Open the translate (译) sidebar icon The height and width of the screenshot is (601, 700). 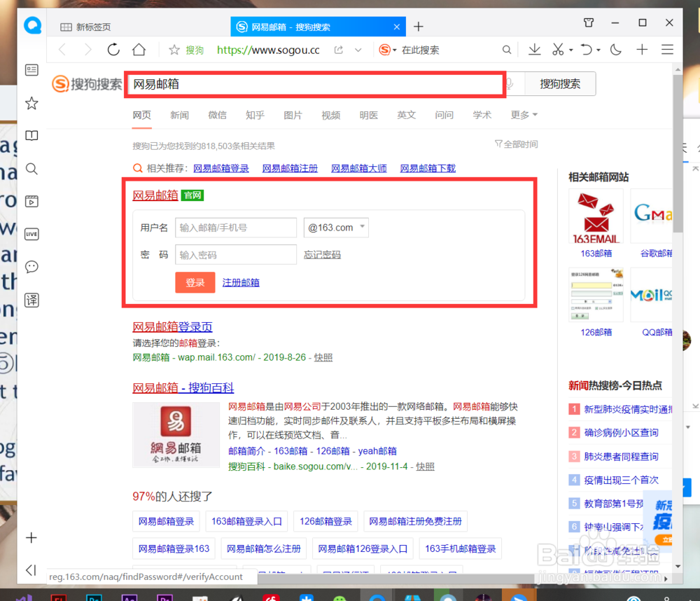pyautogui.click(x=31, y=300)
